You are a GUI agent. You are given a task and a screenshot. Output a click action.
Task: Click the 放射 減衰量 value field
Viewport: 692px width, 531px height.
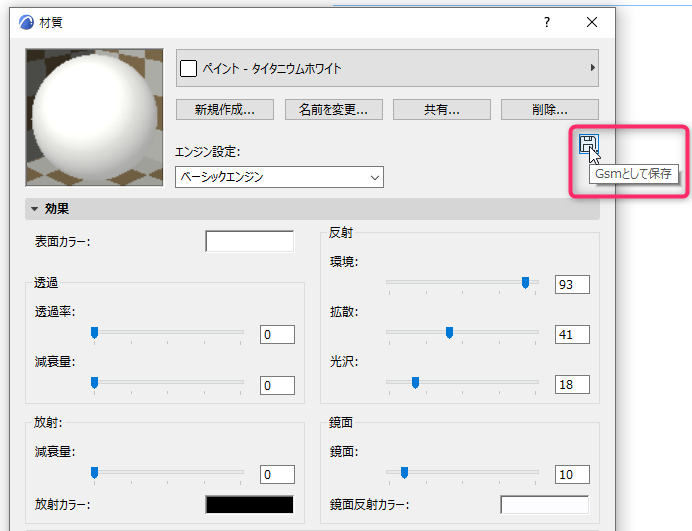click(277, 475)
